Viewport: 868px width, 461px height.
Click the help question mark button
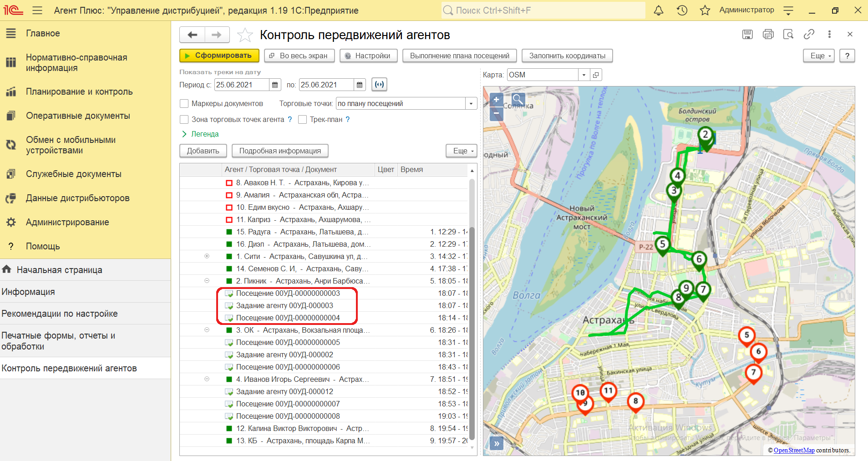pos(847,56)
